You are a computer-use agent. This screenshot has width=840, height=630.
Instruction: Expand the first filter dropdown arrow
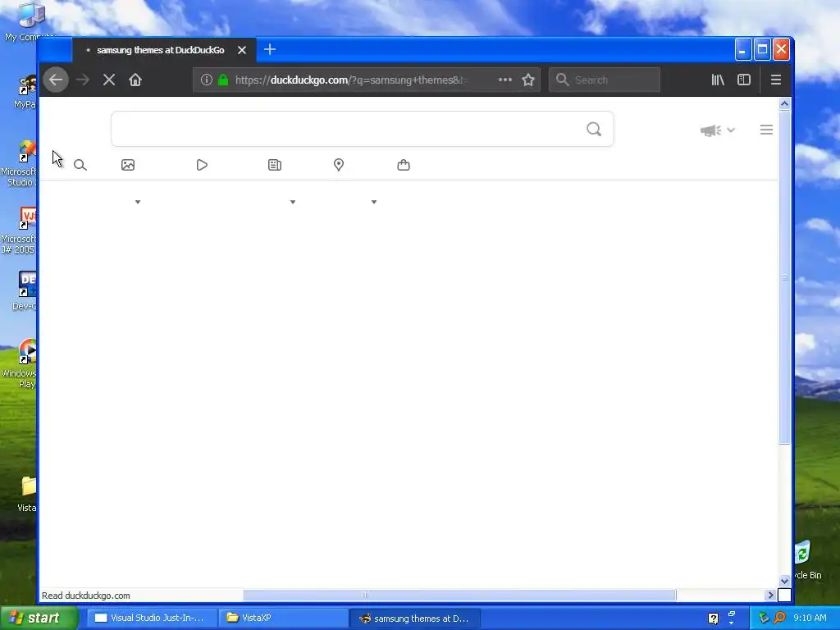point(138,202)
